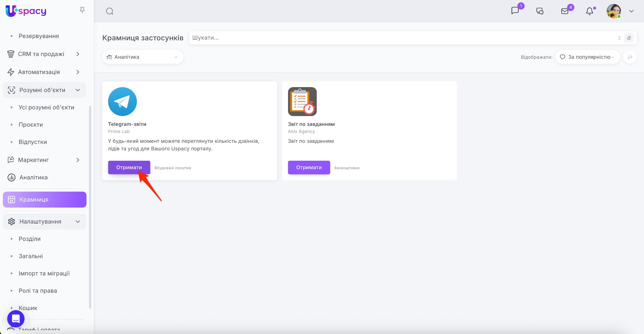644x334 pixels.
Task: Click Отримати for Звіт по завданням
Action: (x=309, y=167)
